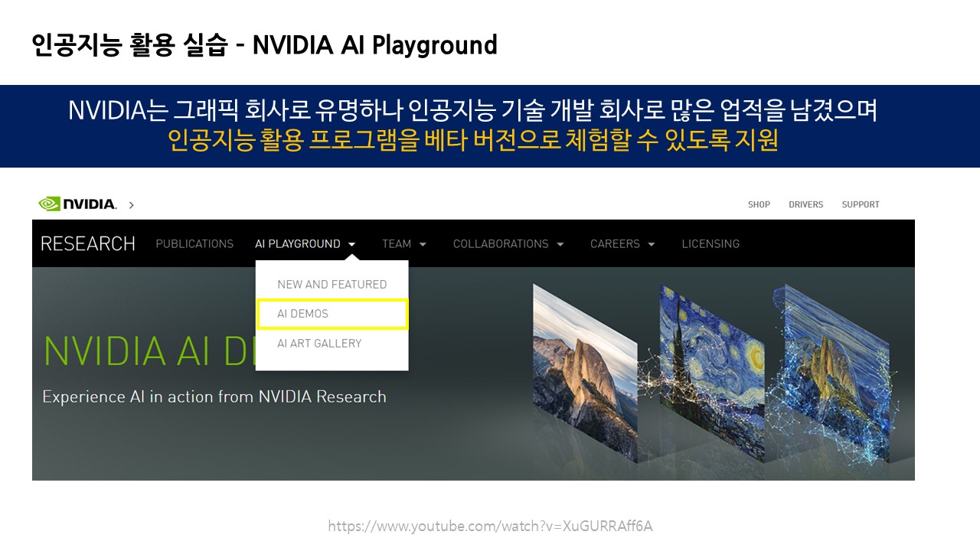Select AI PLAYGROUND in the nav bar
This screenshot has height=551, width=980.
click(x=298, y=243)
